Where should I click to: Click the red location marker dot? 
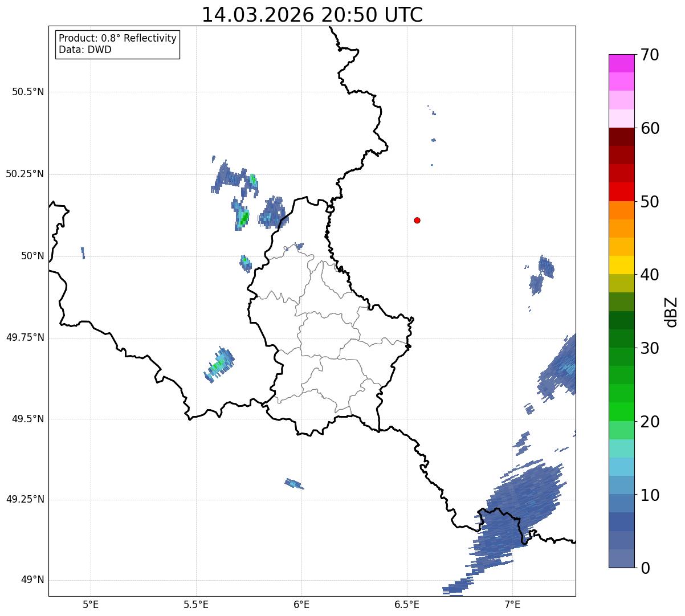(417, 220)
